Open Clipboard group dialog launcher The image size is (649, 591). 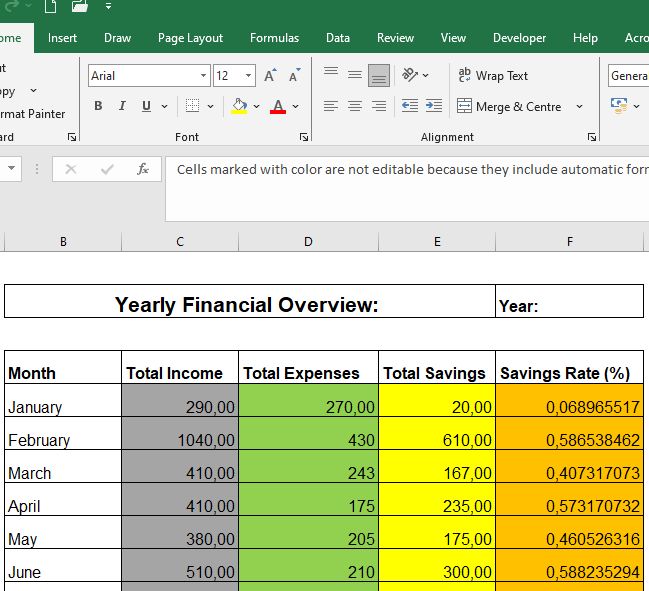point(72,137)
